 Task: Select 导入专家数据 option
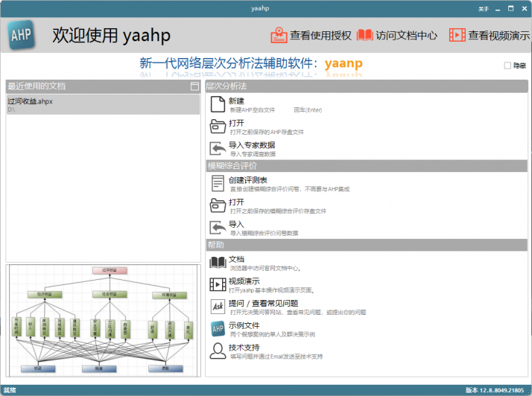click(x=252, y=145)
